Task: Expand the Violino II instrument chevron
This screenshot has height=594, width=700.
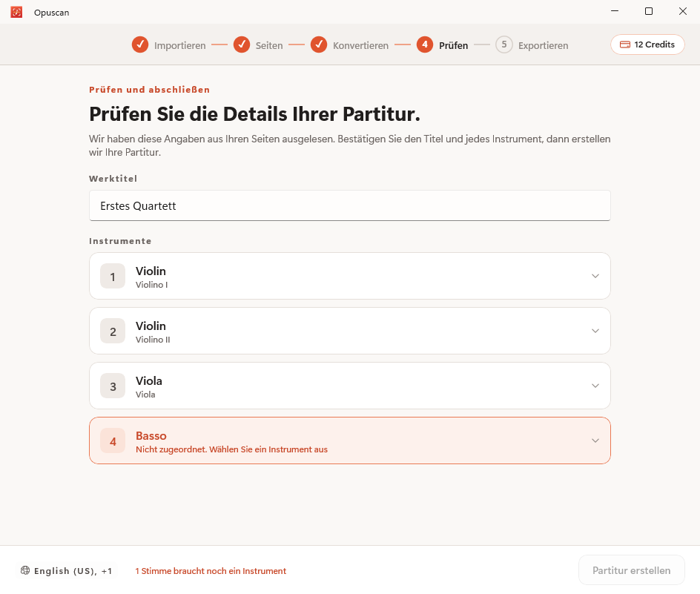Action: pyautogui.click(x=595, y=331)
